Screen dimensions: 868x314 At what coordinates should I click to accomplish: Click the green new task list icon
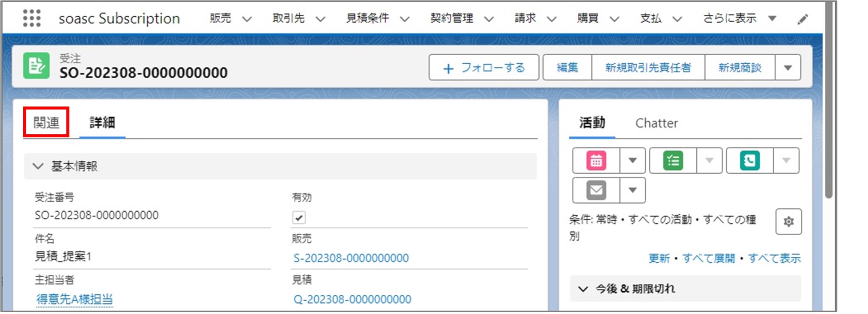click(673, 161)
